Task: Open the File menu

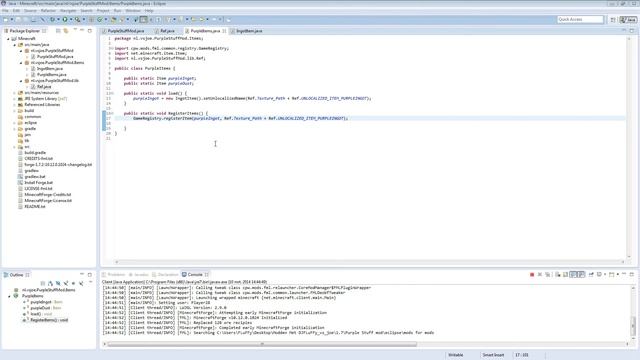Action: pyautogui.click(x=5, y=11)
